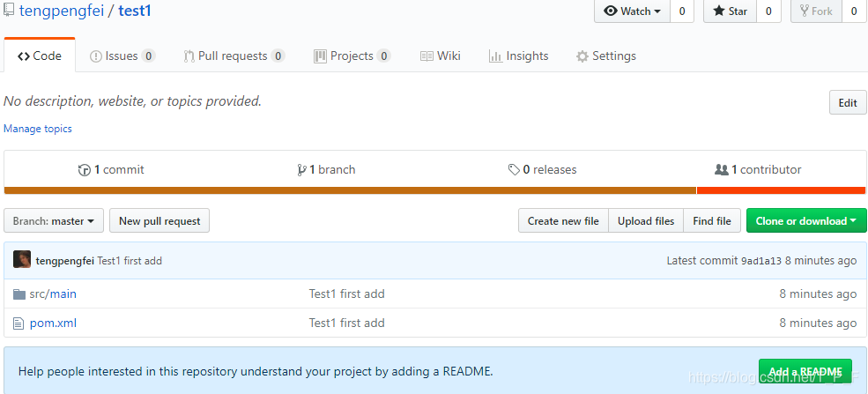Screen dimensions: 868x394
Task: Open the Pull requests tab
Action: [x=234, y=56]
